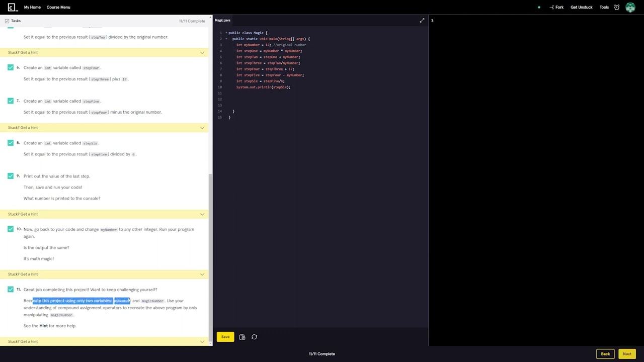Screen dimensions: 644x362
Task: Click code line int stepSix = stepFive/6
Action: pyautogui.click(x=260, y=81)
